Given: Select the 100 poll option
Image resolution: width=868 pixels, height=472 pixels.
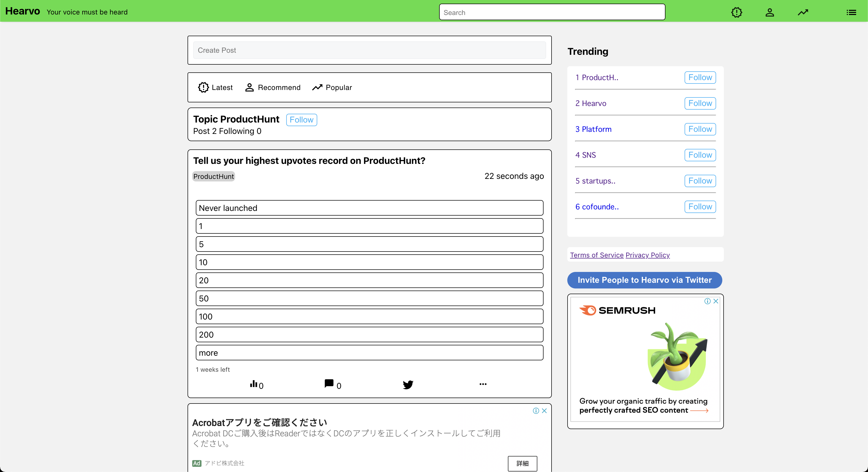Looking at the screenshot, I should [369, 317].
